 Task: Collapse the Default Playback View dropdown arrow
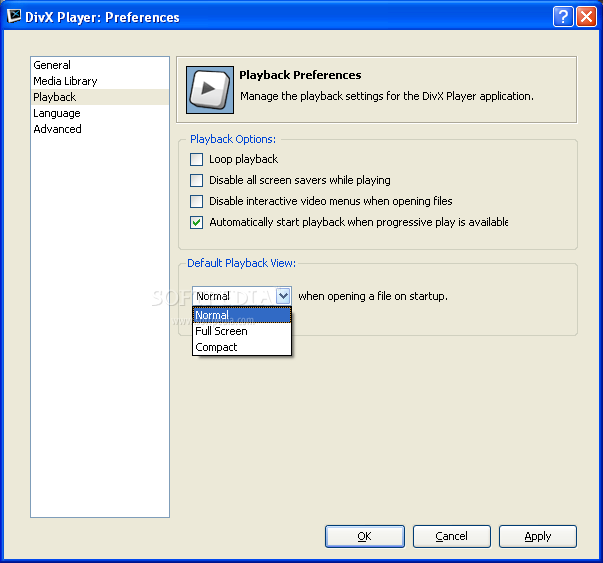tap(283, 296)
